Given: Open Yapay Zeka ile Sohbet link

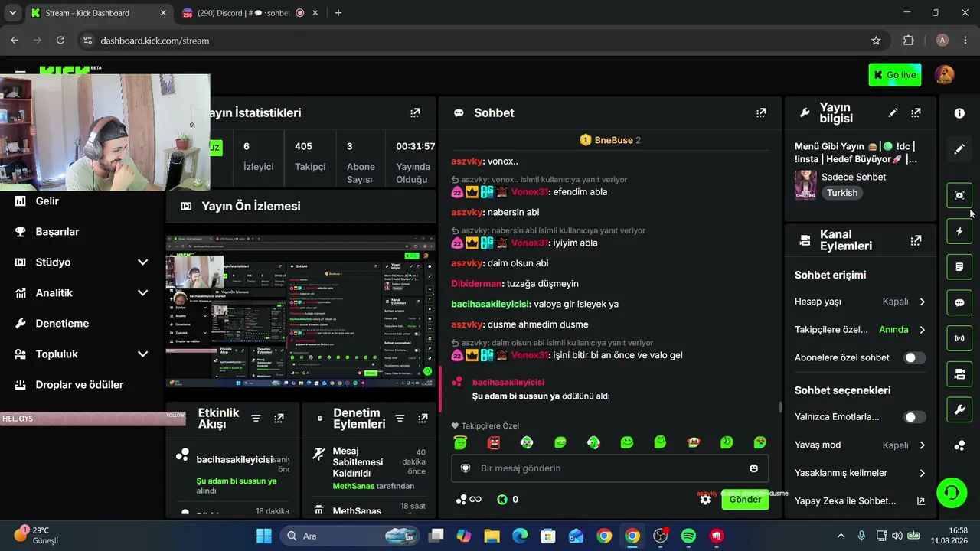Looking at the screenshot, I should click(x=860, y=501).
